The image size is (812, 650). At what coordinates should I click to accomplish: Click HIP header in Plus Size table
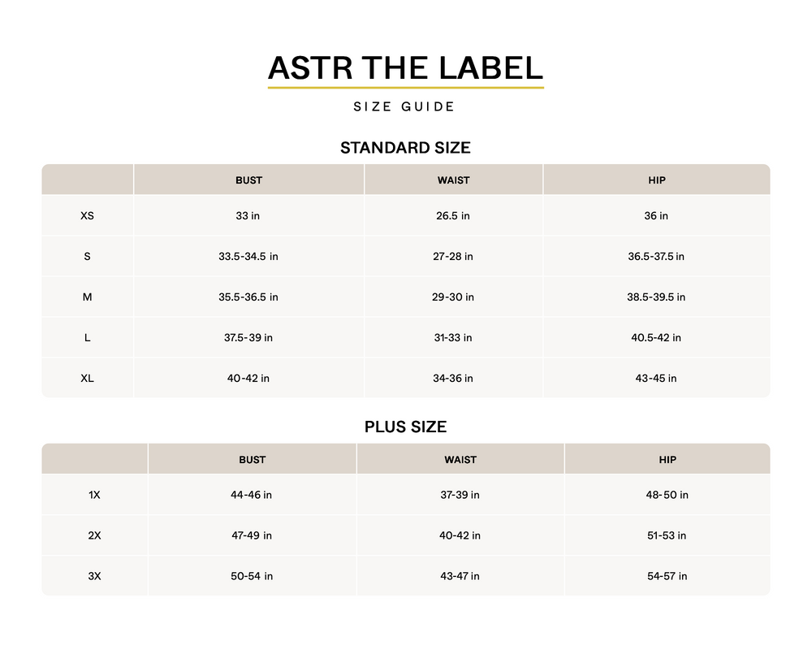click(x=667, y=460)
